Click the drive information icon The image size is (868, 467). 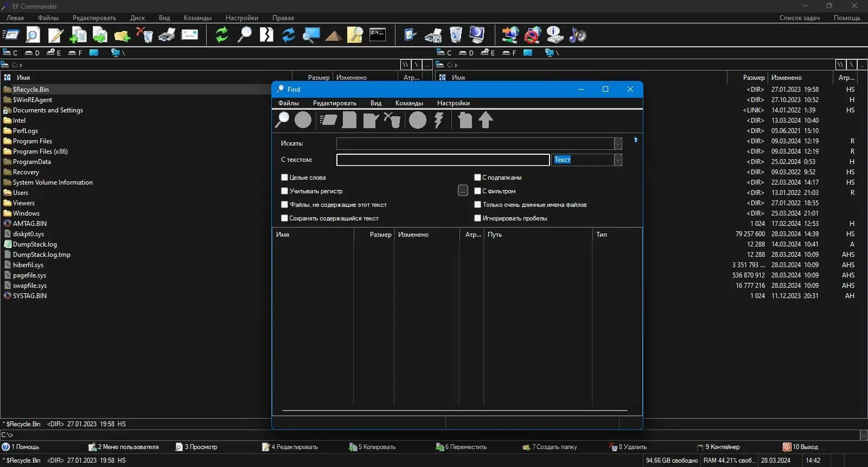(555, 35)
